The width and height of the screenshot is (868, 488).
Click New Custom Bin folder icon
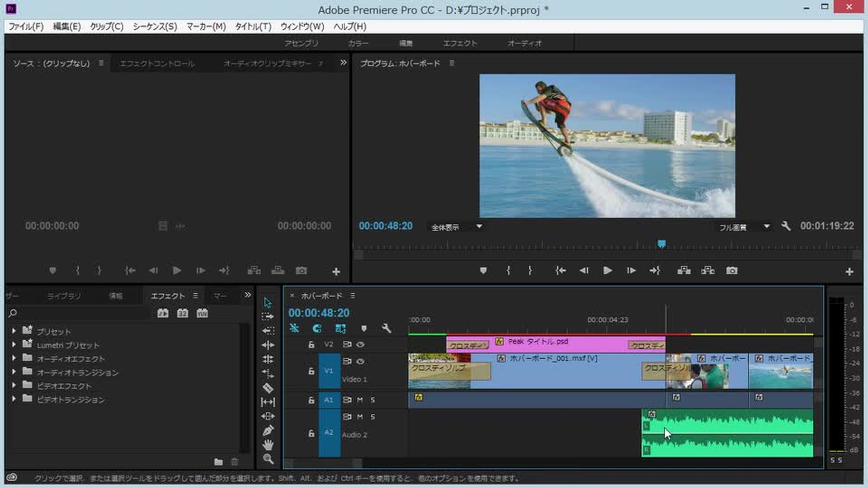[x=218, y=462]
